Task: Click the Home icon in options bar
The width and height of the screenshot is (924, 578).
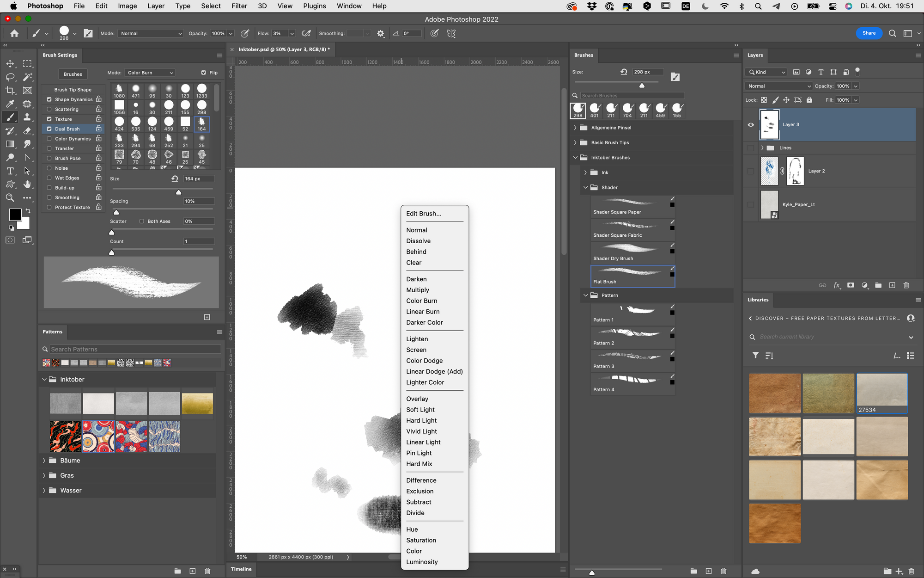Action: [14, 33]
